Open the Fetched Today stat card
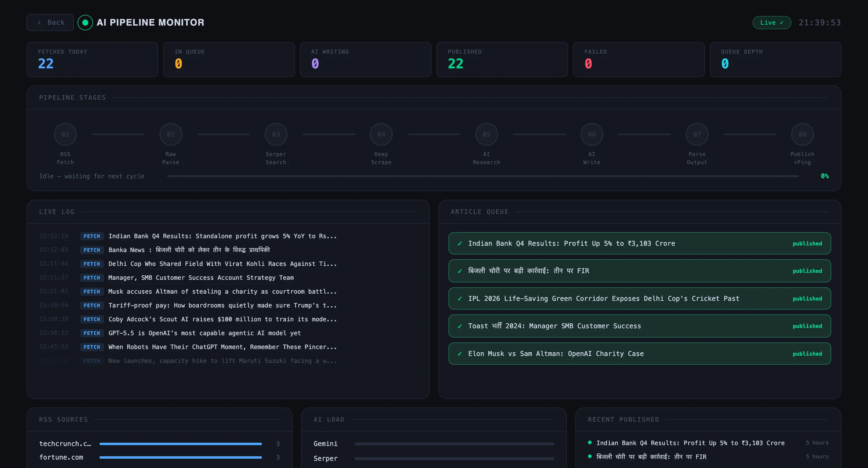 [92, 59]
